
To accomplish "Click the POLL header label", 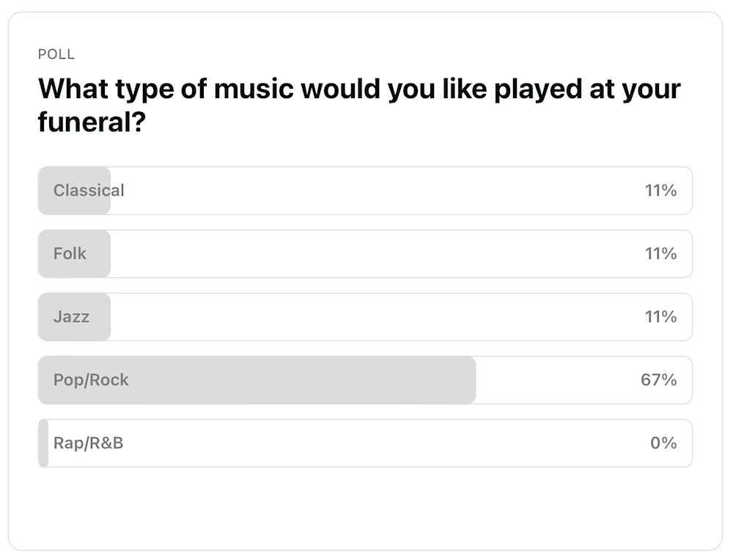I will 56,54.
